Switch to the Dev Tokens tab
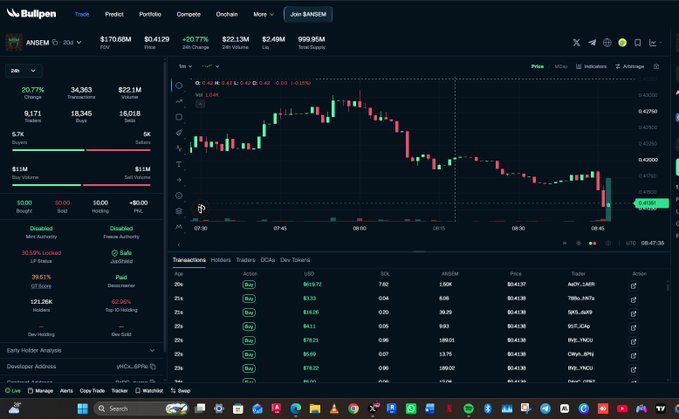Screen dimensions: 679x419 [295, 260]
